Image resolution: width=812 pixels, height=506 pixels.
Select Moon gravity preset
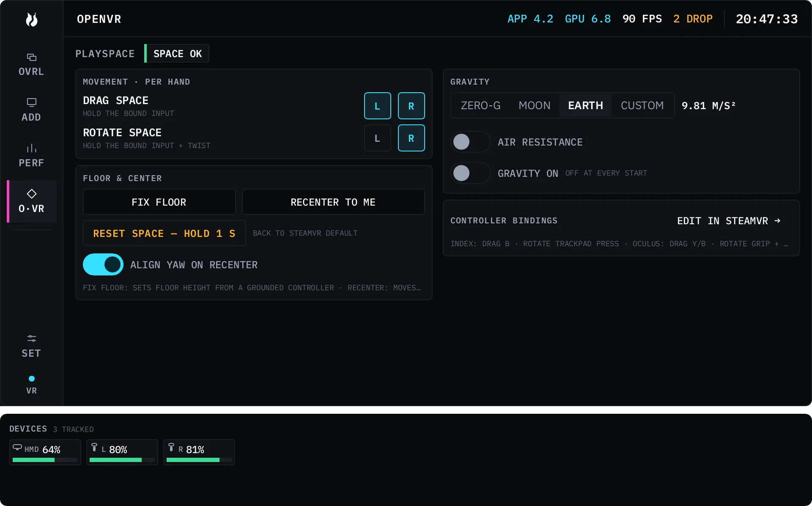[535, 105]
